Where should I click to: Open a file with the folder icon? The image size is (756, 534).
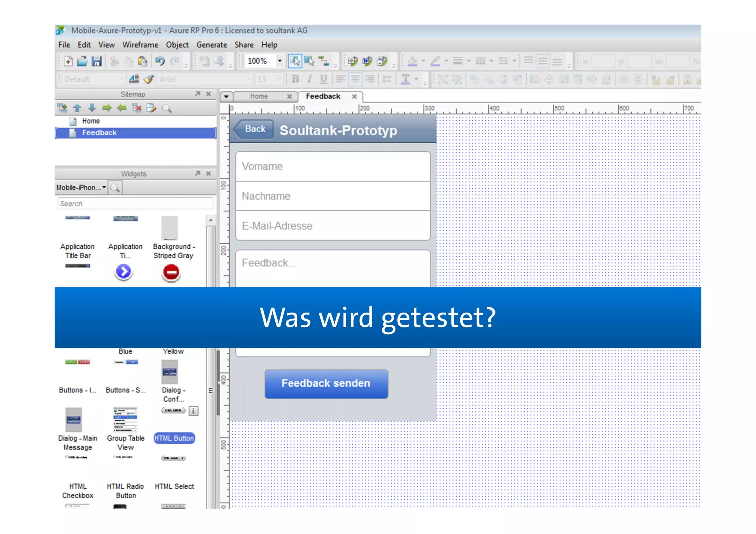(x=82, y=61)
